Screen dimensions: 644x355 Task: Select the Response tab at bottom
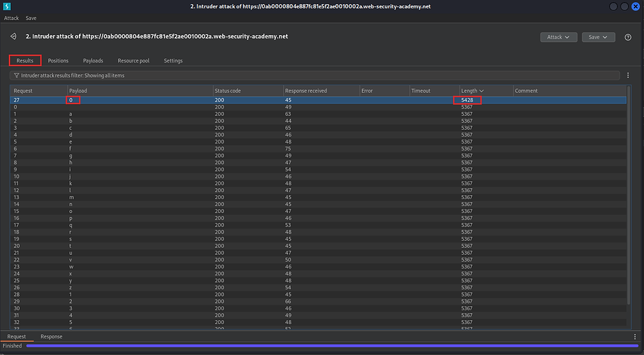pyautogui.click(x=51, y=336)
